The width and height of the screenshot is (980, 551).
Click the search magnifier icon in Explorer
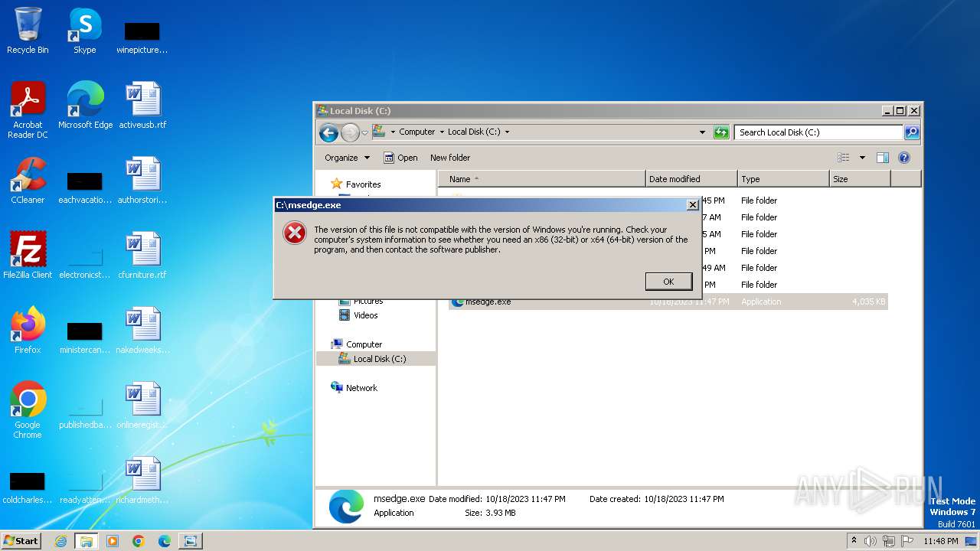(911, 132)
